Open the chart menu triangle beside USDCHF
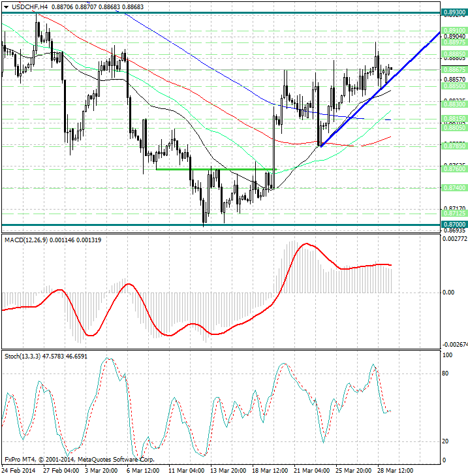The height and width of the screenshot is (476, 468). [6, 7]
